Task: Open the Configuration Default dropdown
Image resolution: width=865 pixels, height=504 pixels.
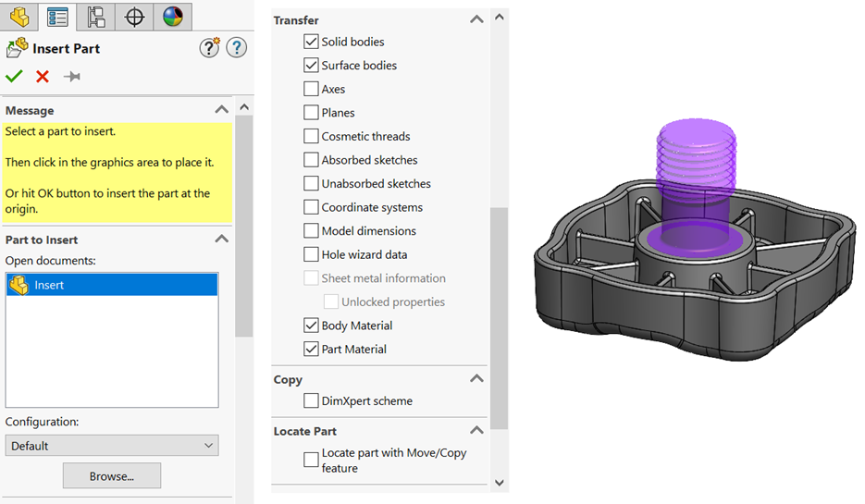Action: pyautogui.click(x=112, y=446)
